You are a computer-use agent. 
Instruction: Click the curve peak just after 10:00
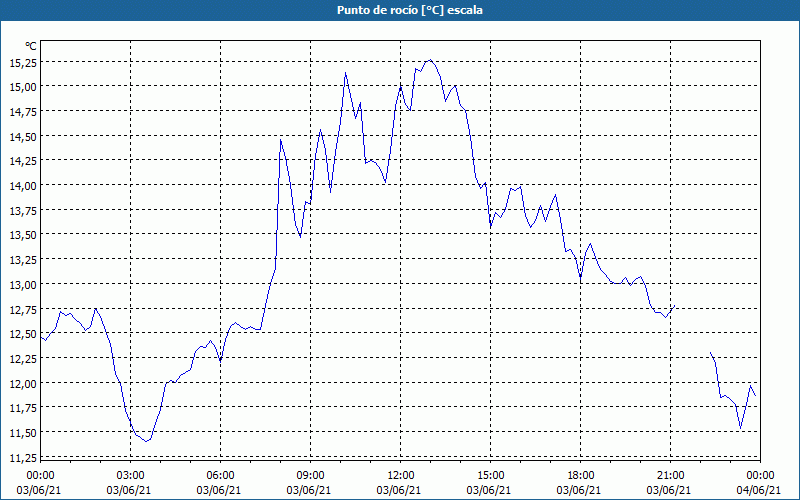click(345, 72)
